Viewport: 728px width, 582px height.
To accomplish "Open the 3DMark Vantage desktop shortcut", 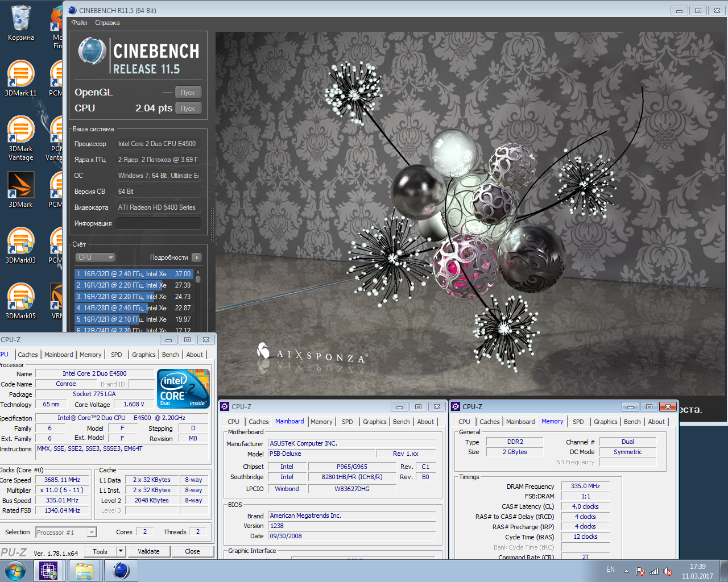I will pos(21,138).
